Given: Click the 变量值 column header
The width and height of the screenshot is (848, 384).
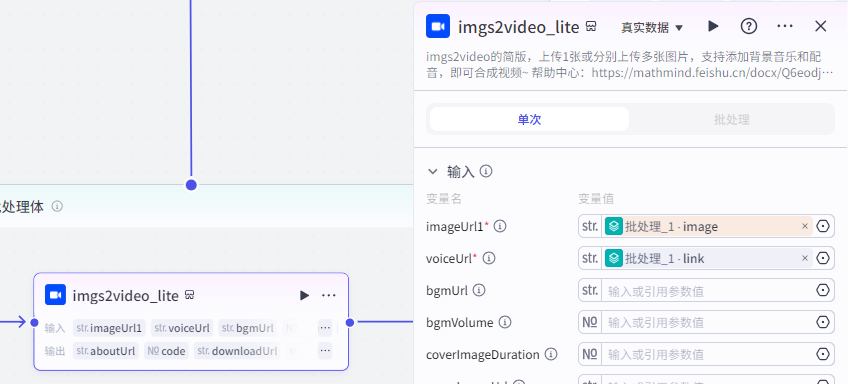Looking at the screenshot, I should (x=596, y=199).
